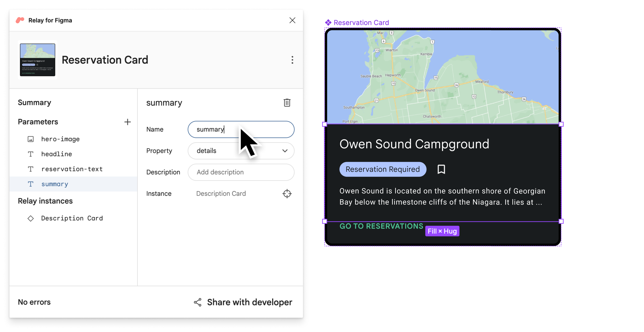Expand the headline parameter entry

pos(56,153)
